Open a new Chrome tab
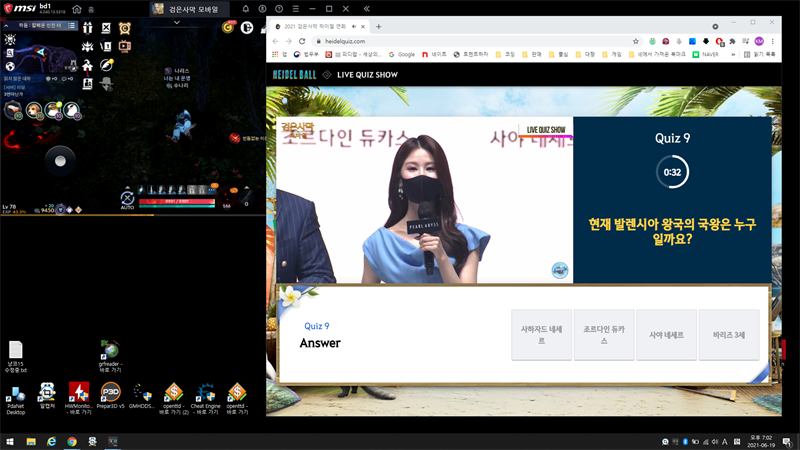Image resolution: width=800 pixels, height=450 pixels. (x=378, y=26)
